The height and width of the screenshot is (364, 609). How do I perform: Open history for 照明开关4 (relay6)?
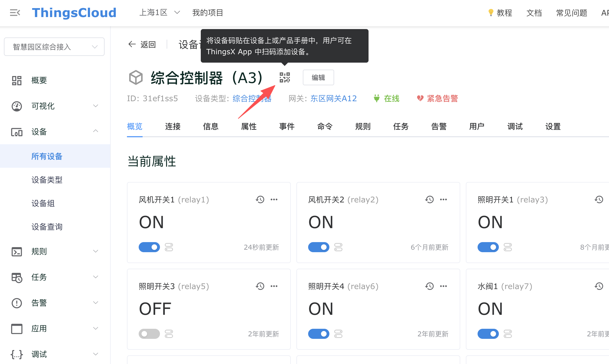pos(429,286)
